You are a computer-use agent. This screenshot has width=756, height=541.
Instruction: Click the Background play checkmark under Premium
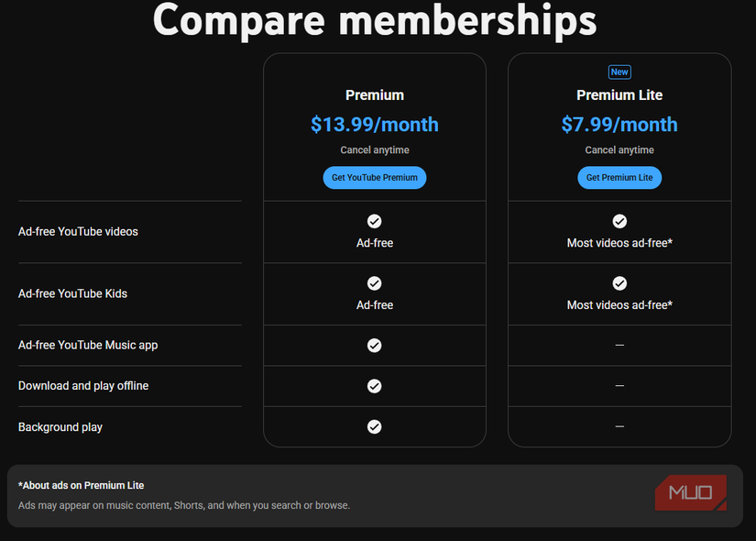[x=374, y=426]
